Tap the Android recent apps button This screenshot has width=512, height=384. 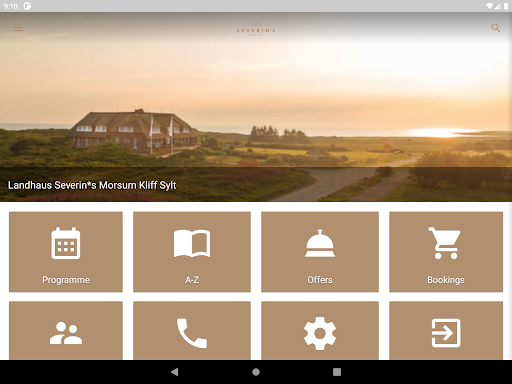click(337, 372)
